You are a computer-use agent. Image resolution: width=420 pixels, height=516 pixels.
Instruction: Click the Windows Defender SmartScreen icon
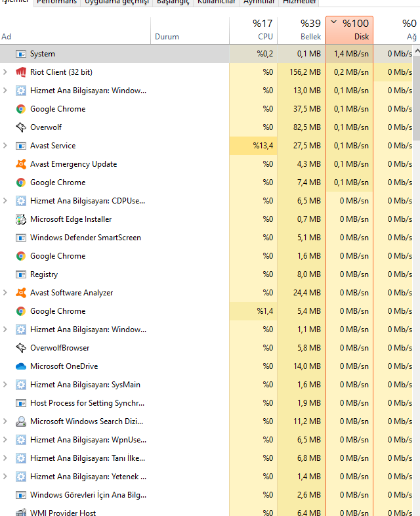click(x=21, y=238)
